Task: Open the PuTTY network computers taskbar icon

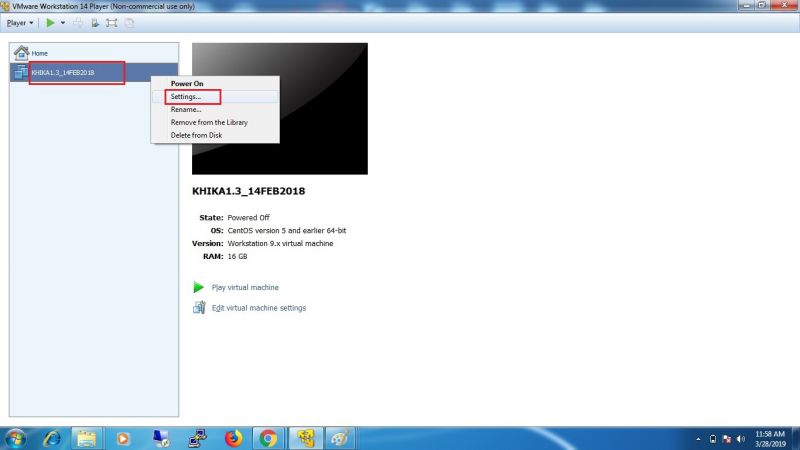Action: click(x=197, y=438)
